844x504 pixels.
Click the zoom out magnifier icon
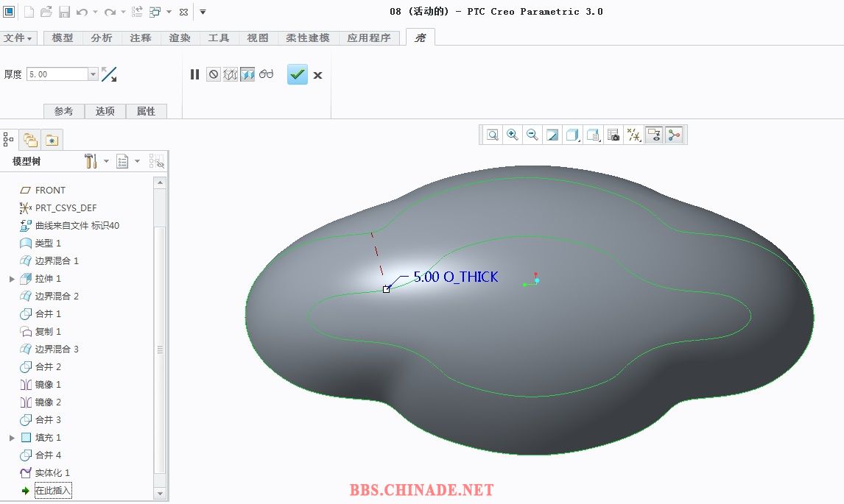[x=532, y=135]
